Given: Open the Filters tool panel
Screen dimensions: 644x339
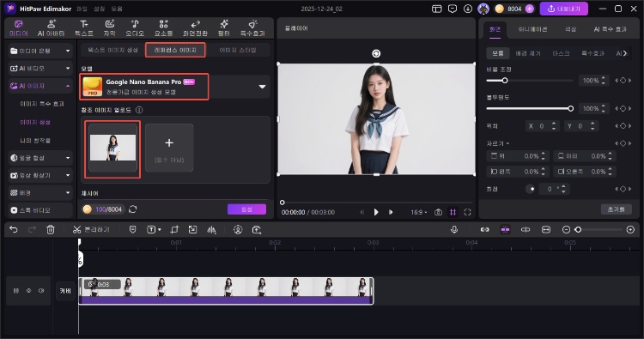Looking at the screenshot, I should [x=224, y=28].
